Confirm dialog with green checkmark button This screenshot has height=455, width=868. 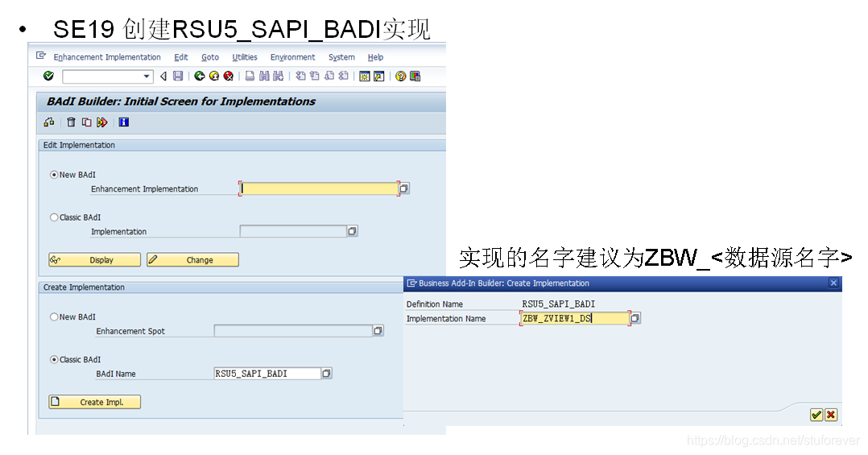point(816,416)
